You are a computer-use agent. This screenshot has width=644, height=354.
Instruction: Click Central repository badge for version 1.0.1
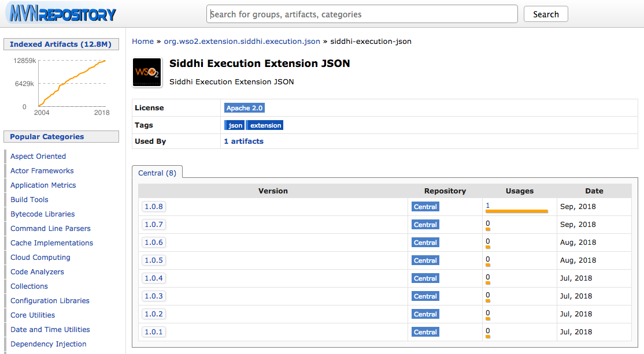[x=425, y=332]
